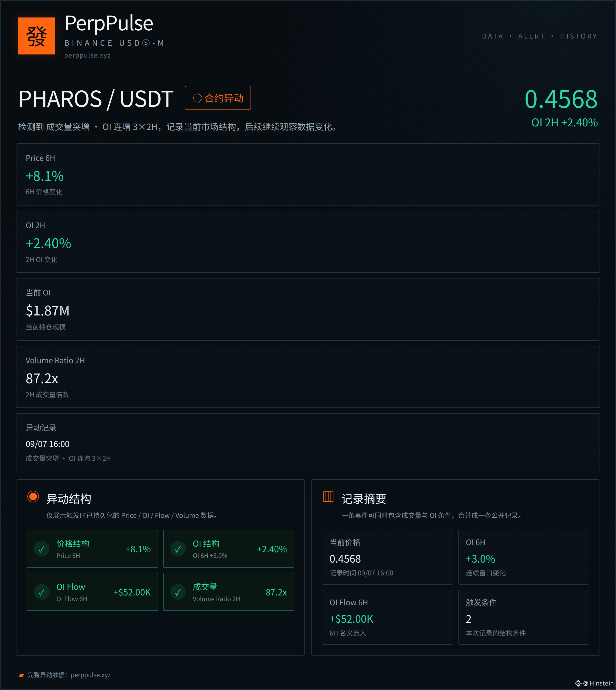Click the orange PerpPulse 發 logo

(x=36, y=36)
